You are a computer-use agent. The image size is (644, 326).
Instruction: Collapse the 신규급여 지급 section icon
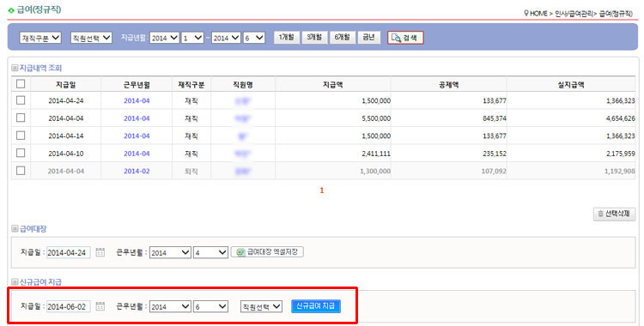(15, 282)
